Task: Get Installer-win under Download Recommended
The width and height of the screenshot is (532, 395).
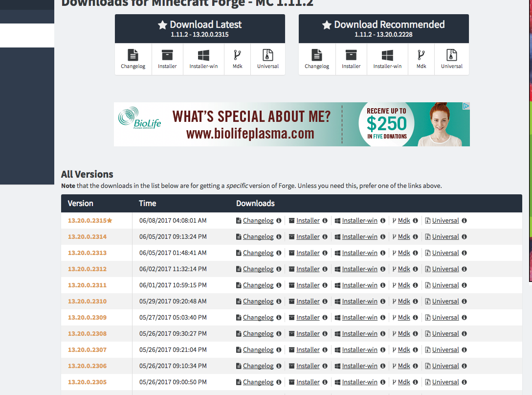Action: (x=387, y=59)
